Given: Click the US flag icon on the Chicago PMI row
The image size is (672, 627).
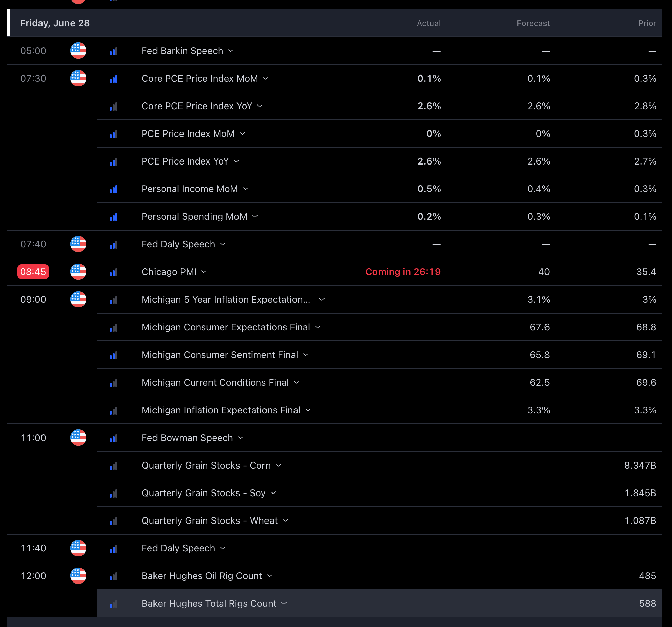Looking at the screenshot, I should [78, 272].
